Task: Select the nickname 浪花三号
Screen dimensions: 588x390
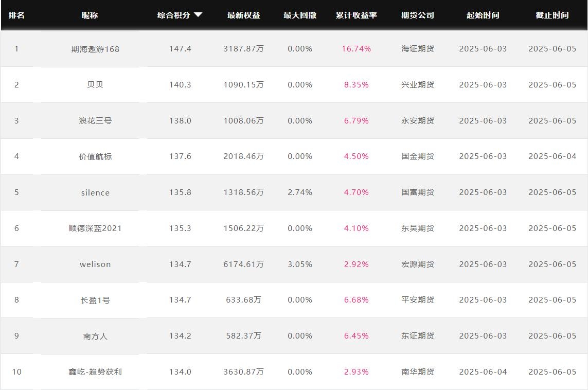Action: point(95,121)
